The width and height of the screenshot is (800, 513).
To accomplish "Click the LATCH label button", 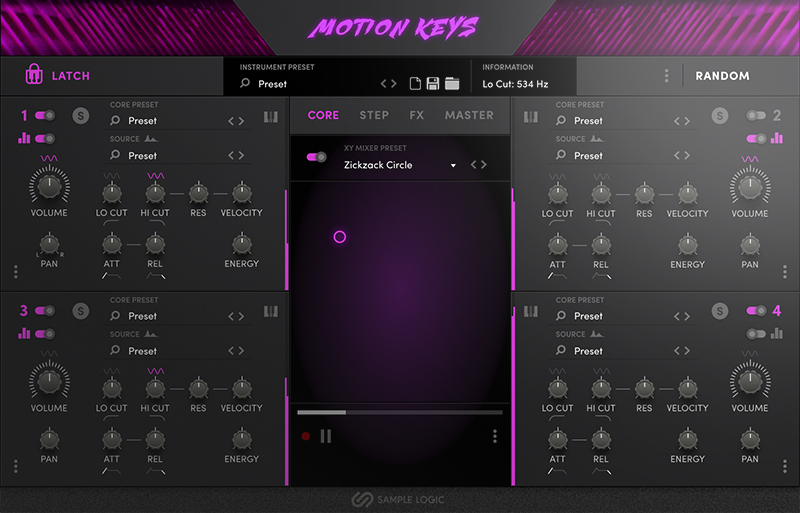I will (x=71, y=76).
